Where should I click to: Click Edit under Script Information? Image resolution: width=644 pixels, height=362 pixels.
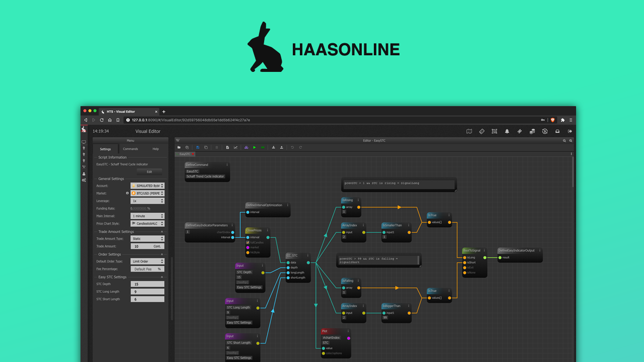coord(149,172)
